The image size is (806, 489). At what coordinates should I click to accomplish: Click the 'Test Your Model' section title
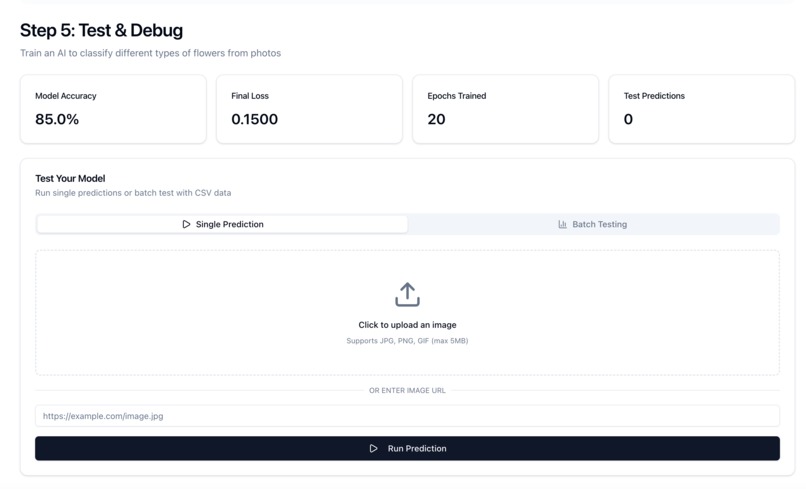click(70, 178)
